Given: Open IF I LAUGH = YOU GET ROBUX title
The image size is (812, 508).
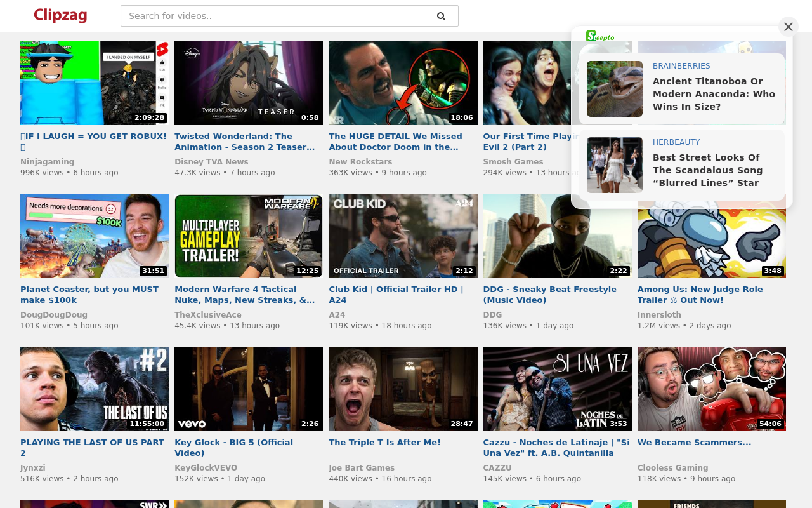Looking at the screenshot, I should (x=93, y=142).
